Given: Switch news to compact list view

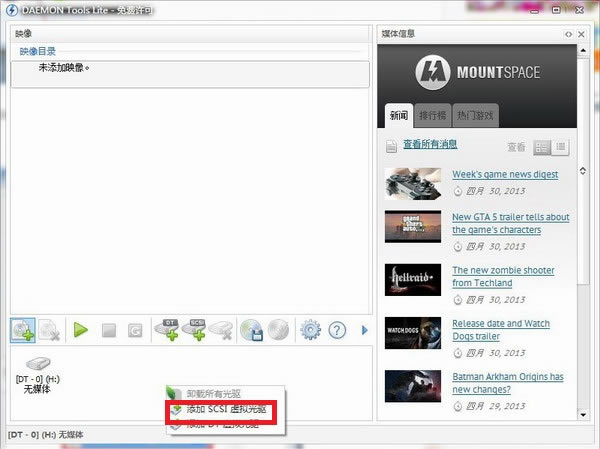Looking at the screenshot, I should [x=561, y=147].
